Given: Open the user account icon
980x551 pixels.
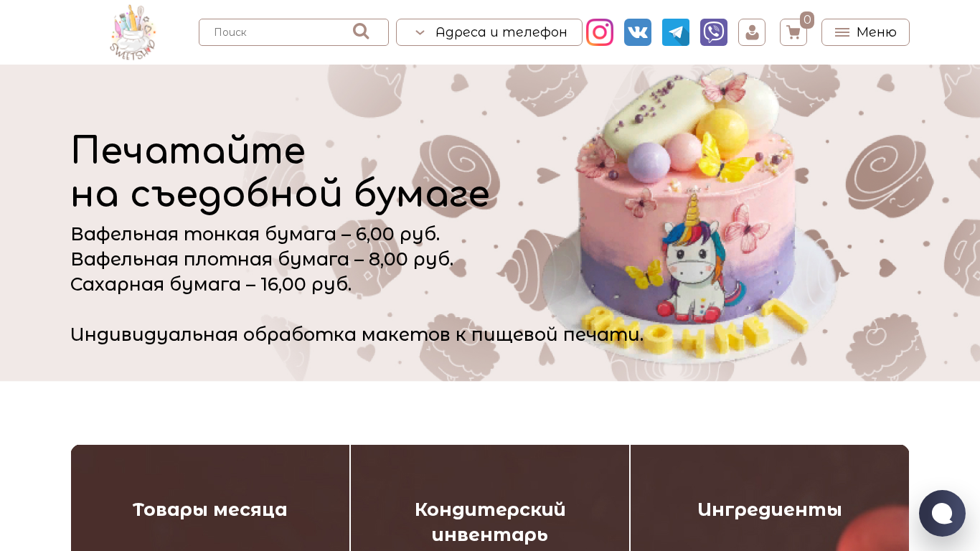Looking at the screenshot, I should [752, 32].
